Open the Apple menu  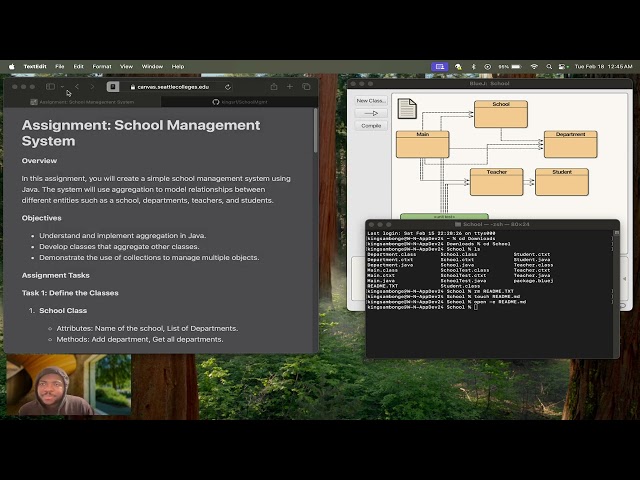pos(11,67)
